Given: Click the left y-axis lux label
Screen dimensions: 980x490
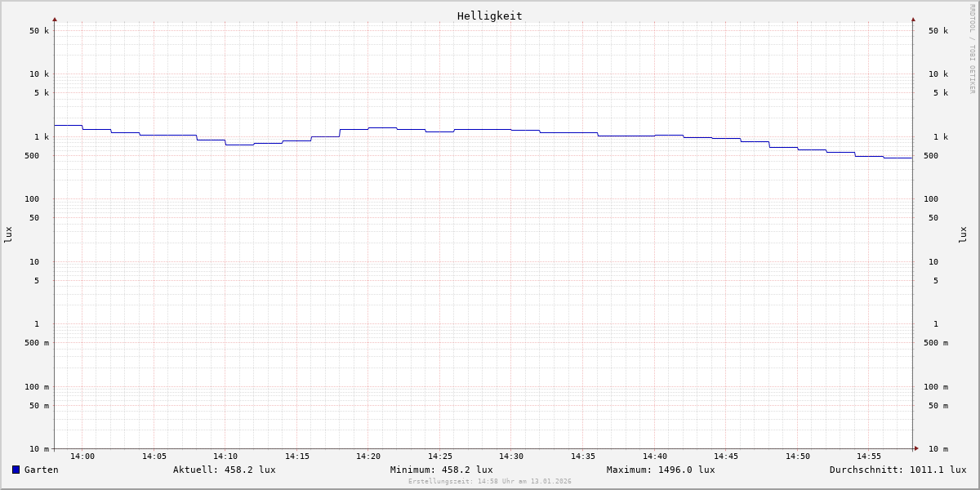Looking at the screenshot, I should click(x=8, y=234).
